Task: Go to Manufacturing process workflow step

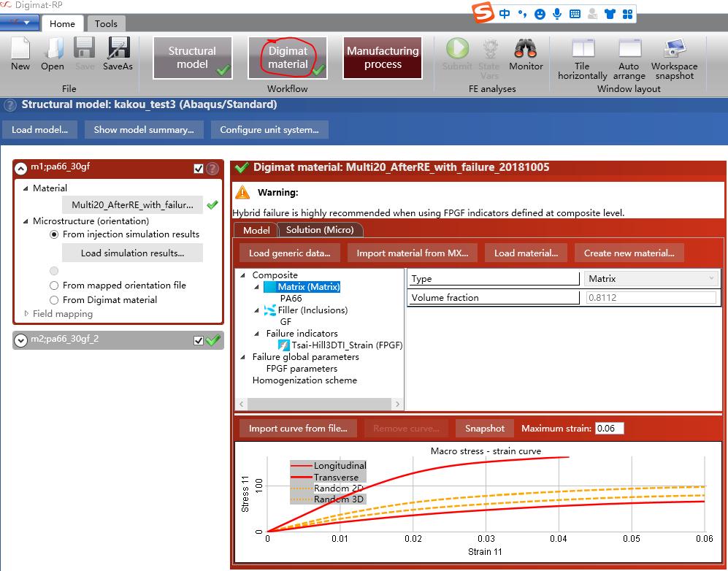Action: tap(383, 58)
